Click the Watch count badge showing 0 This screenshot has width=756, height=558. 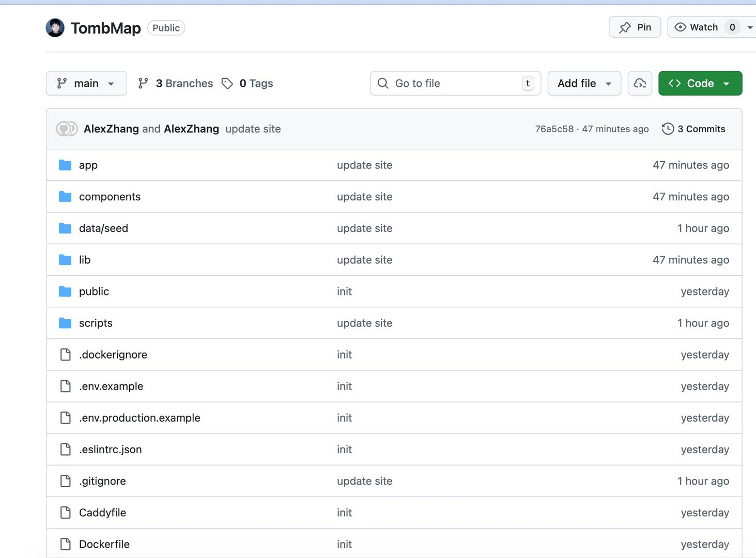click(x=732, y=27)
